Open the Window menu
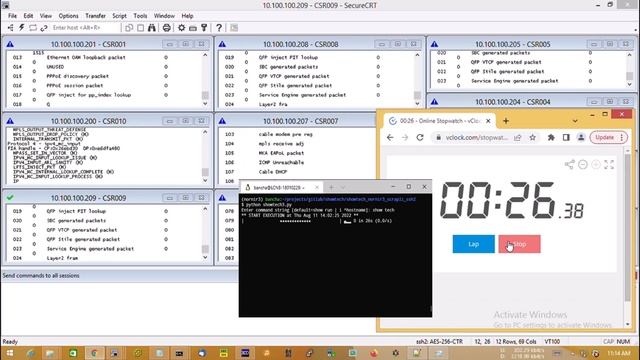640x360 pixels. tap(164, 16)
